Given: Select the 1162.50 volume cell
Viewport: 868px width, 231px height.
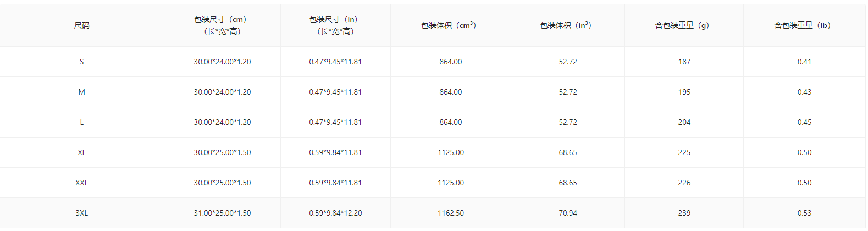Looking at the screenshot, I should [x=450, y=213].
